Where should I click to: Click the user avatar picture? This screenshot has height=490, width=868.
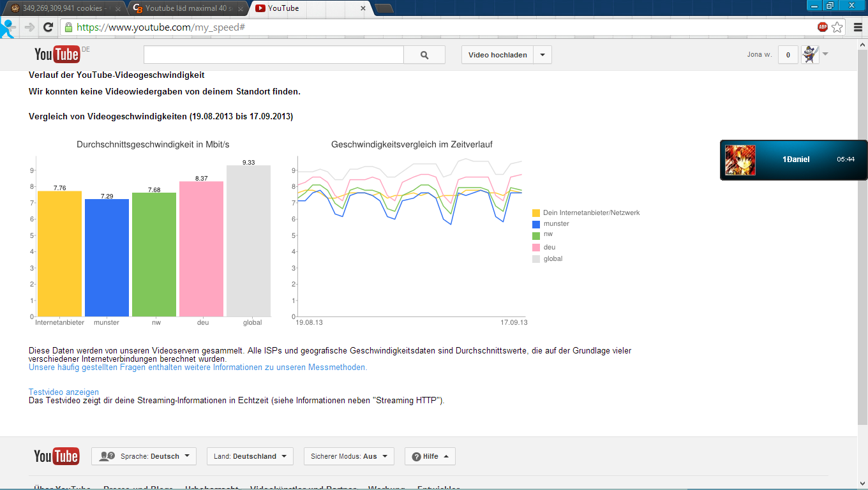[810, 55]
